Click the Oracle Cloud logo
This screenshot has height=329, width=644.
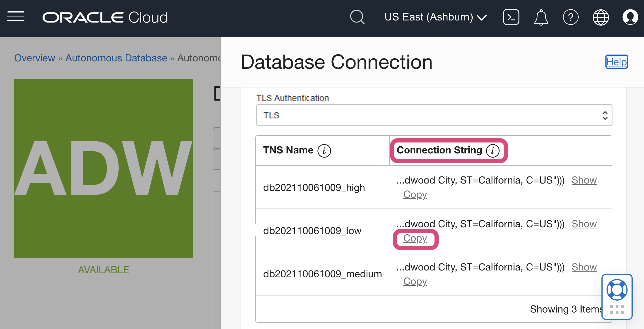pyautogui.click(x=105, y=17)
